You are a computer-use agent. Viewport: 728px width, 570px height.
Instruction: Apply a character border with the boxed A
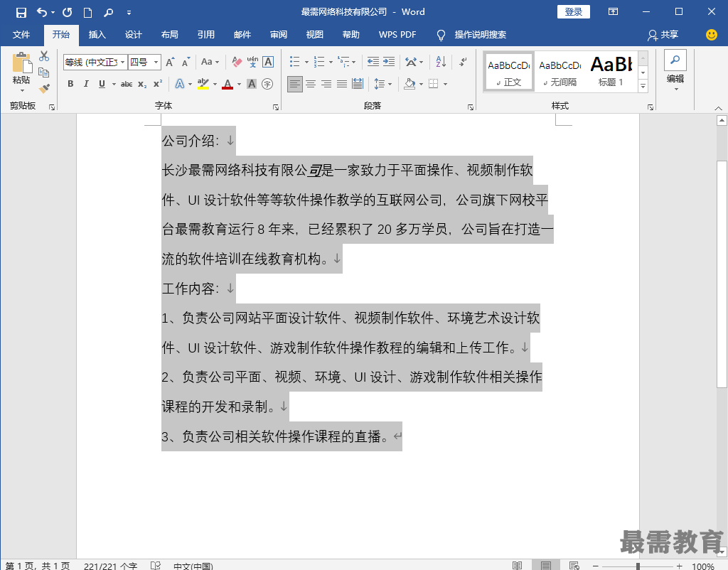point(268,62)
